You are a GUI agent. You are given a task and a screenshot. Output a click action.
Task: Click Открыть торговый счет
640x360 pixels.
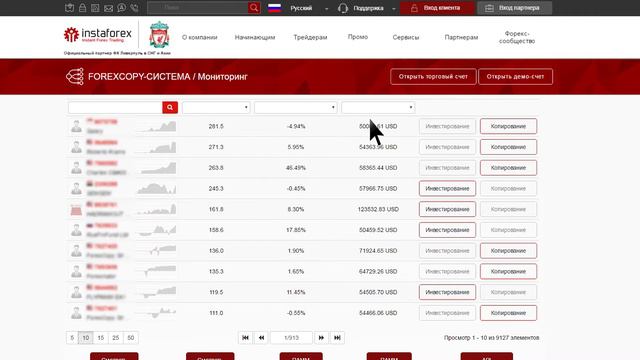pos(433,76)
